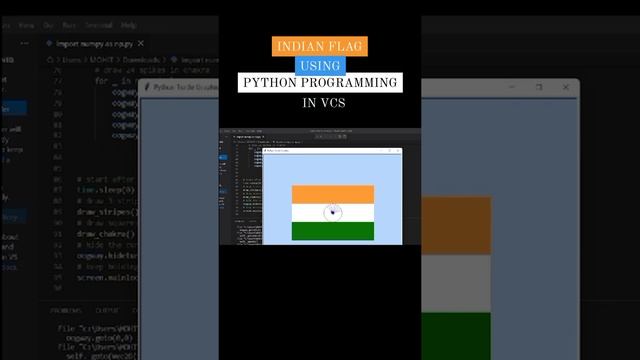Click the time.sleep(0) code line
640x360 pixels.
tap(106, 190)
